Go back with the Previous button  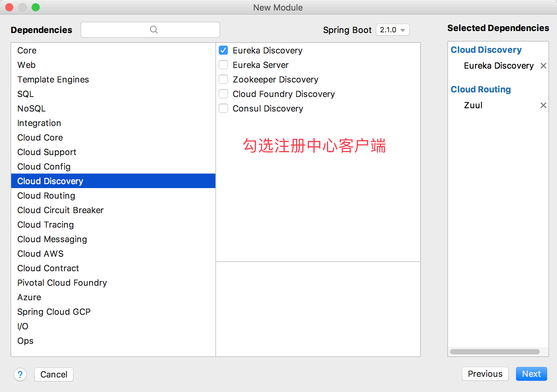click(485, 374)
